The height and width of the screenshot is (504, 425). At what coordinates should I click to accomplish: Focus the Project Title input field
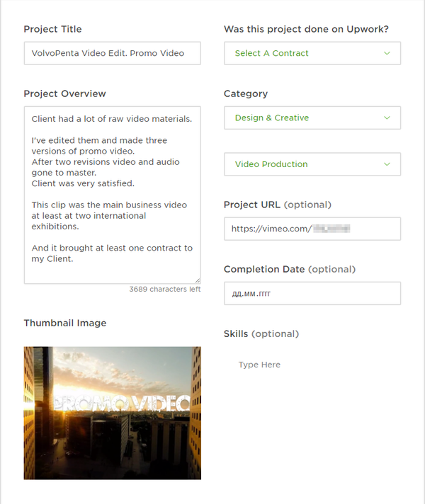112,53
